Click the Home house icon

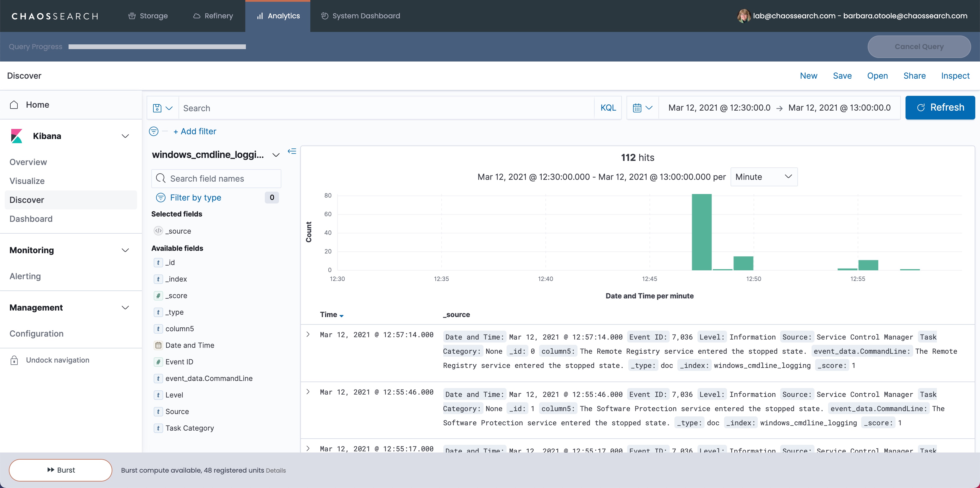pos(14,105)
